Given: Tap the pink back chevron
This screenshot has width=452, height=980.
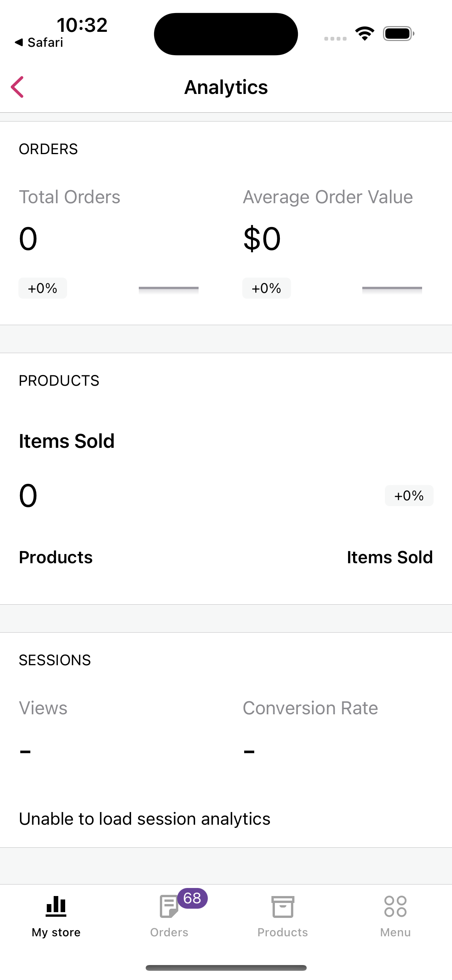Looking at the screenshot, I should 18,87.
